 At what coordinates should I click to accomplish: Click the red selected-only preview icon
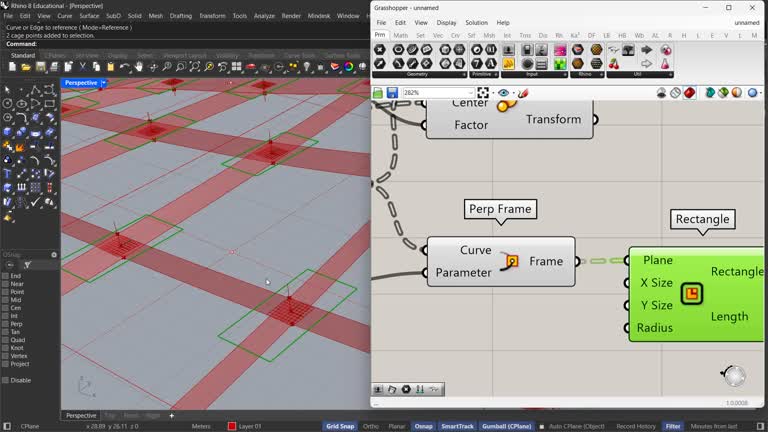(x=691, y=93)
